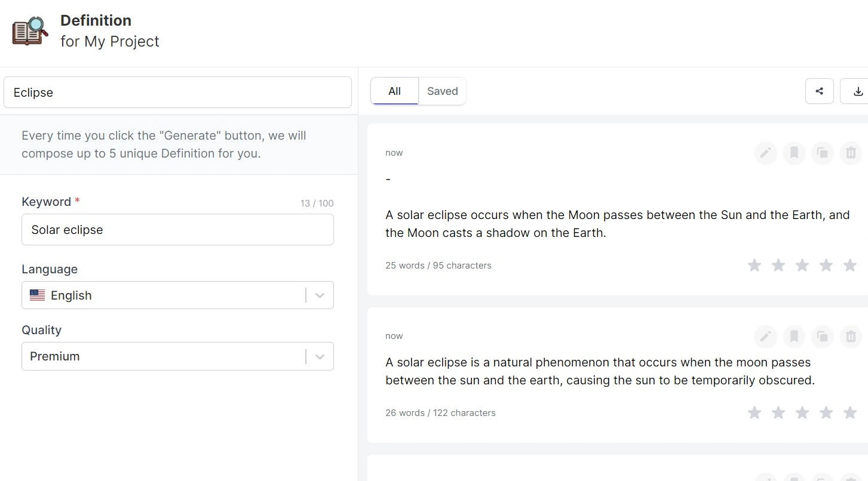
Task: Rate first definition two stars
Action: tap(778, 265)
